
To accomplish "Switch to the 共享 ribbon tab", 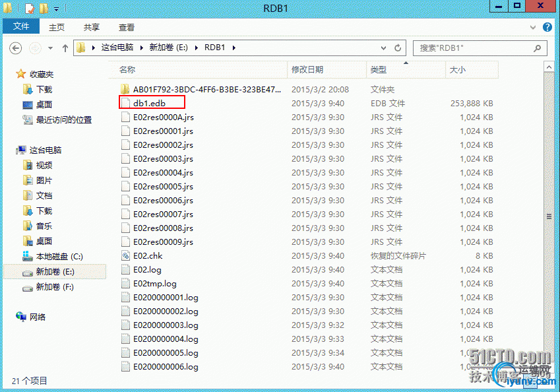I will [x=92, y=28].
